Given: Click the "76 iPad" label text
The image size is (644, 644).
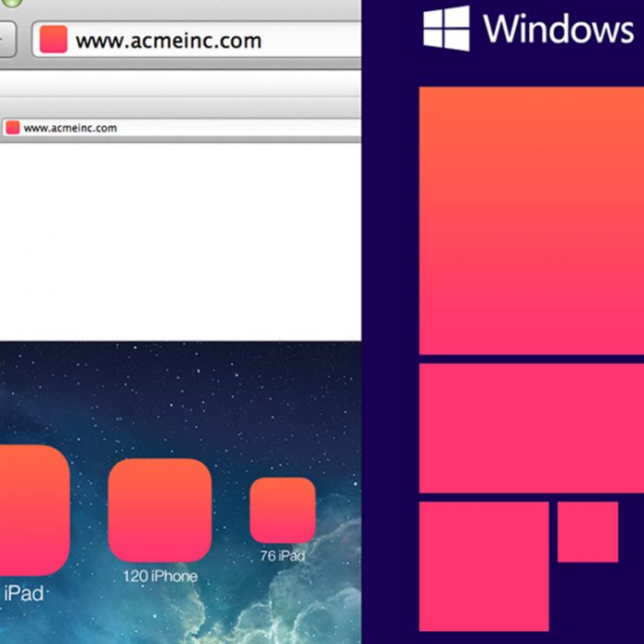Looking at the screenshot, I should [282, 556].
